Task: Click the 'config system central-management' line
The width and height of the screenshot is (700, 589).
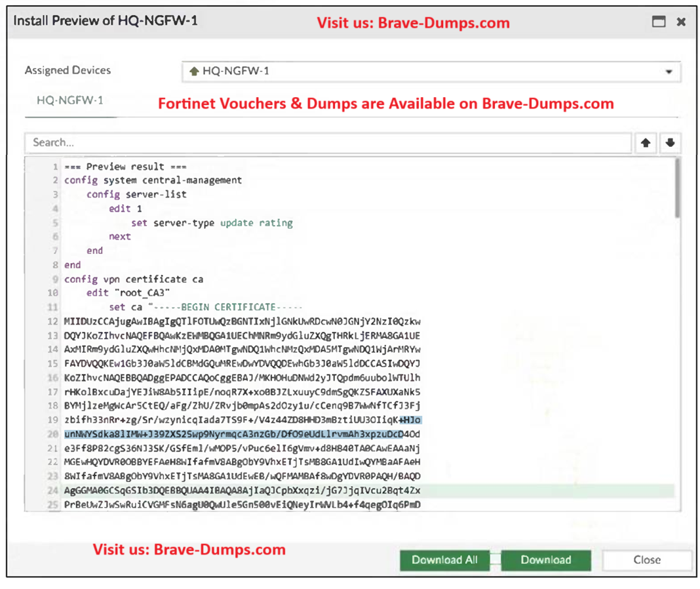Action: tap(153, 180)
